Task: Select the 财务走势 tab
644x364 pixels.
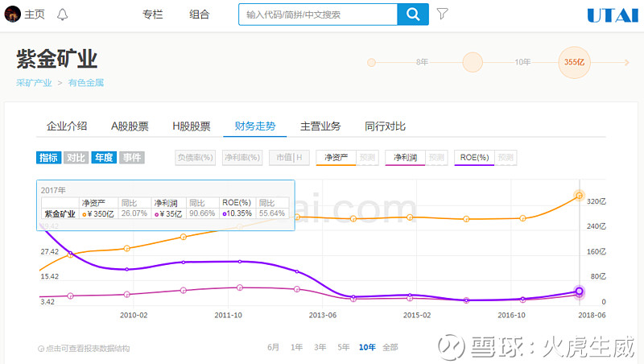Action: tap(255, 126)
